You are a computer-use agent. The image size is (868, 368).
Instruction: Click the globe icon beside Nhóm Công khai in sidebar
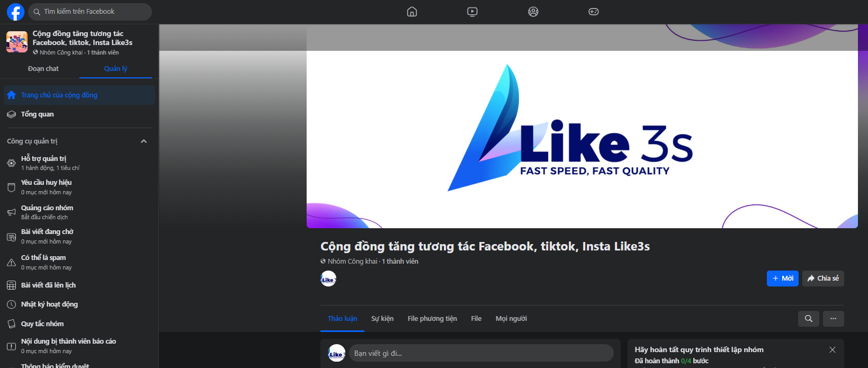[35, 52]
